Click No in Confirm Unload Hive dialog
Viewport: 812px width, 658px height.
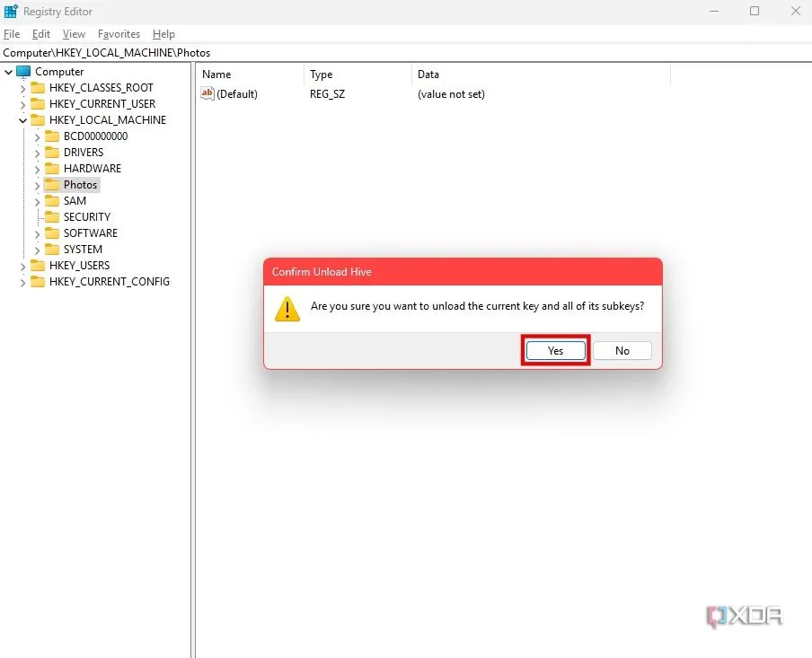[622, 350]
